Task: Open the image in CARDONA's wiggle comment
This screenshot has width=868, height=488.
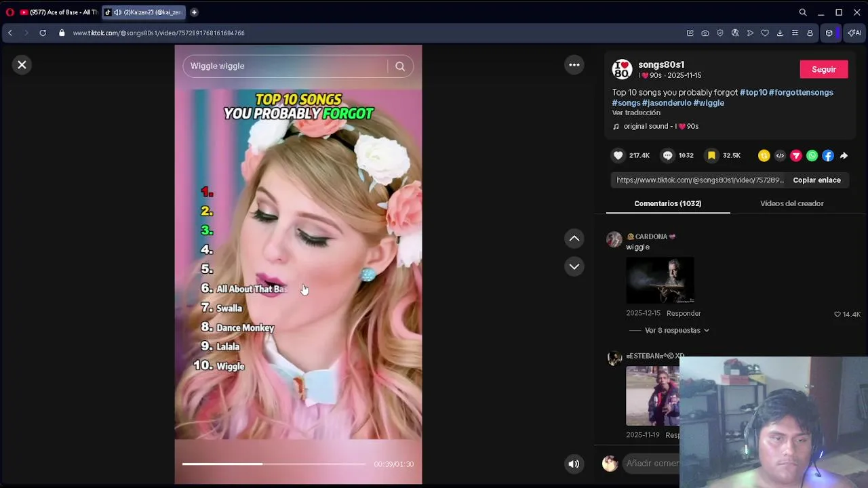Action: coord(660,280)
